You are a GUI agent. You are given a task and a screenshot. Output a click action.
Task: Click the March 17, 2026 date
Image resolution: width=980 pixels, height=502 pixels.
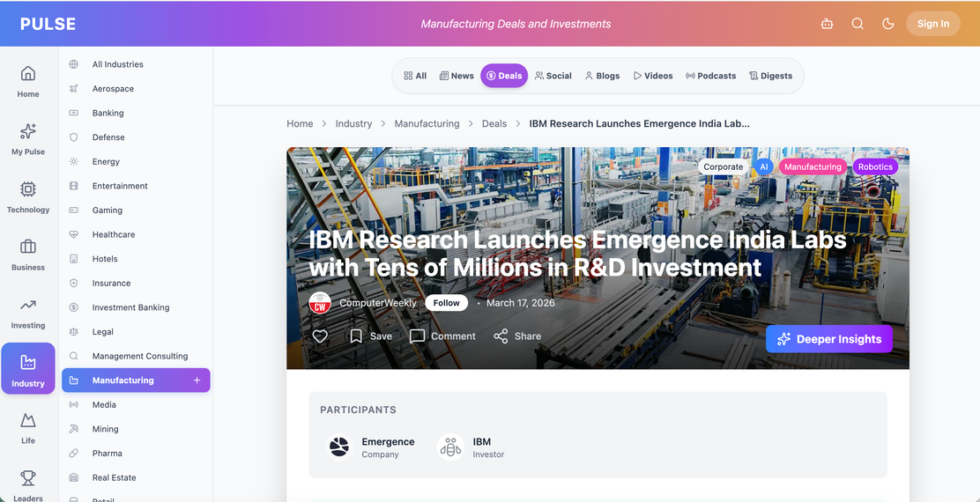pos(521,303)
